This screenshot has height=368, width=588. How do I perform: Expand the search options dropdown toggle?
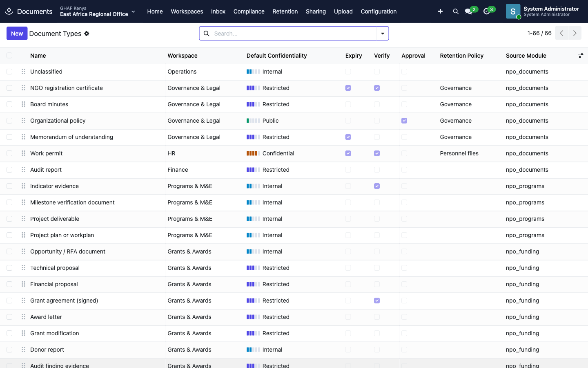click(x=383, y=34)
